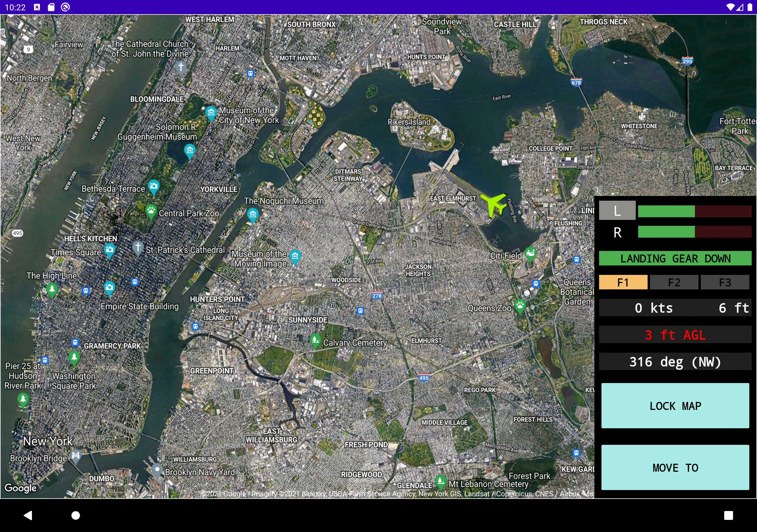Tap the 316 deg (NW) heading readout
This screenshot has height=532, width=757.
[675, 361]
